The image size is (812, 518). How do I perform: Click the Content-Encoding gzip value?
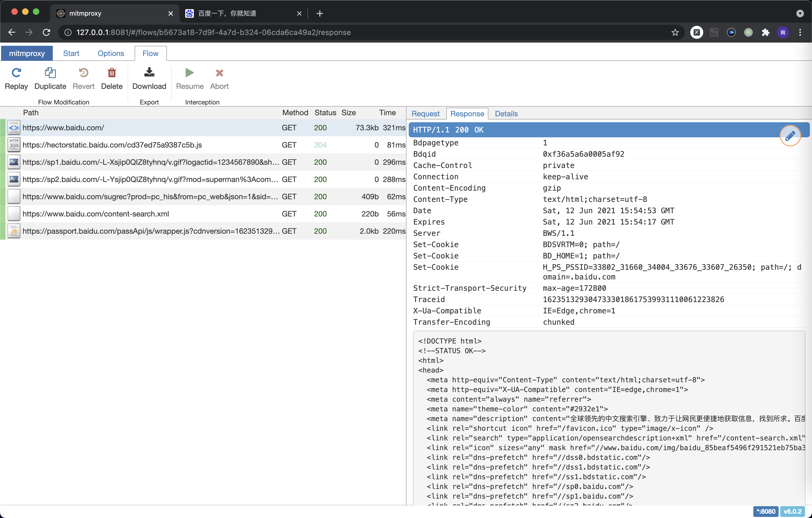[x=552, y=188]
